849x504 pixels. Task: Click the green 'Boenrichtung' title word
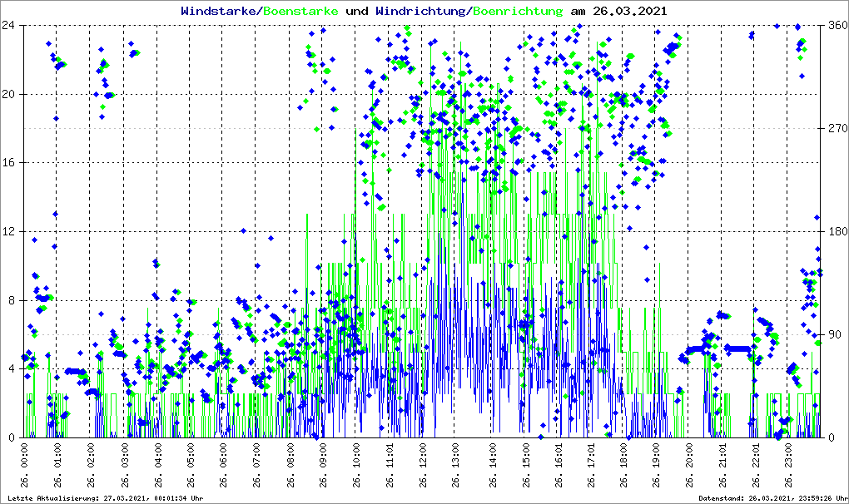[518, 12]
